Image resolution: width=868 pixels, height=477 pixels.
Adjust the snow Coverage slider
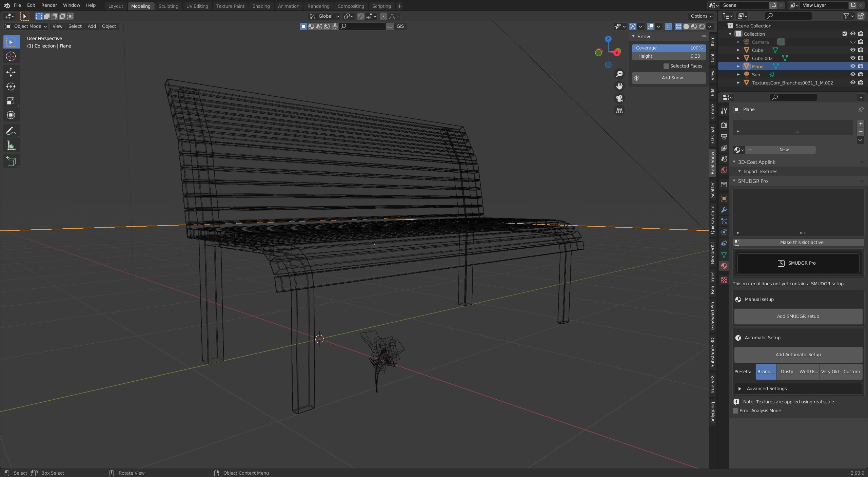(x=668, y=48)
